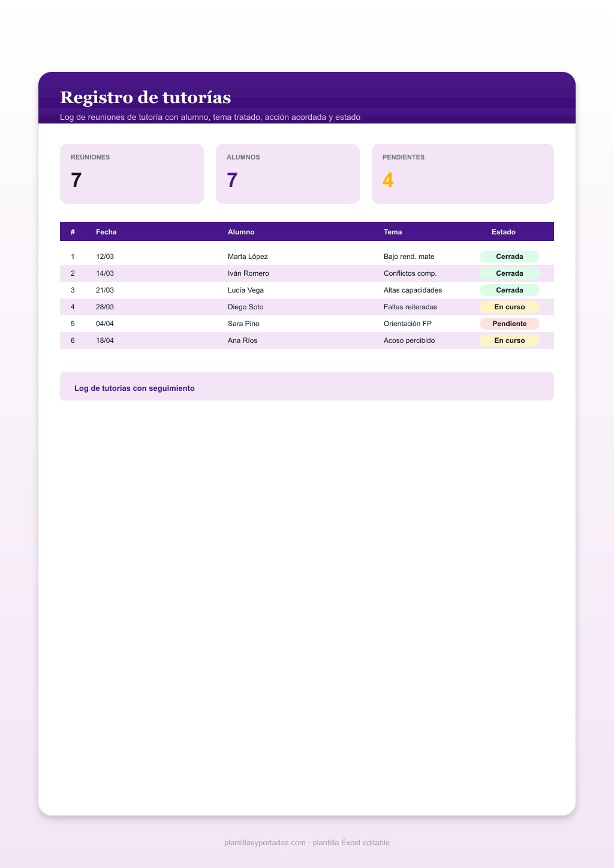Select date cell 14/03
Screen dimensions: 614x868
point(105,273)
